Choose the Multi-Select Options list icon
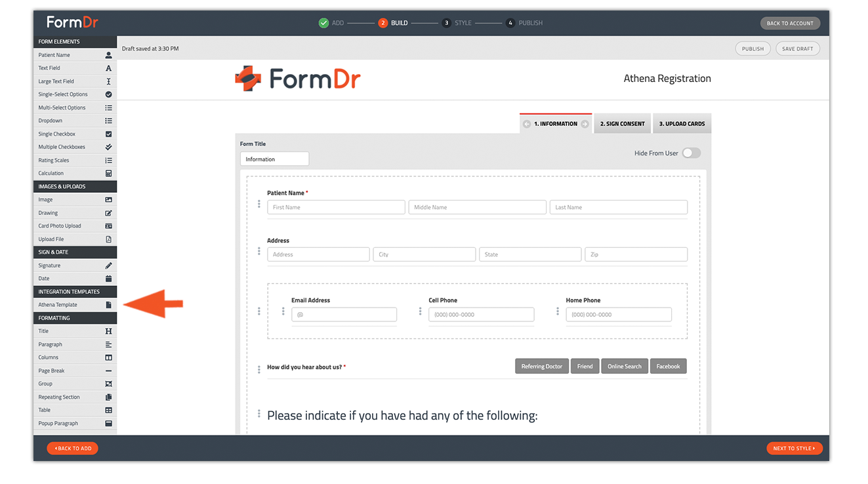Viewport: 868px width, 484px height. click(x=109, y=108)
